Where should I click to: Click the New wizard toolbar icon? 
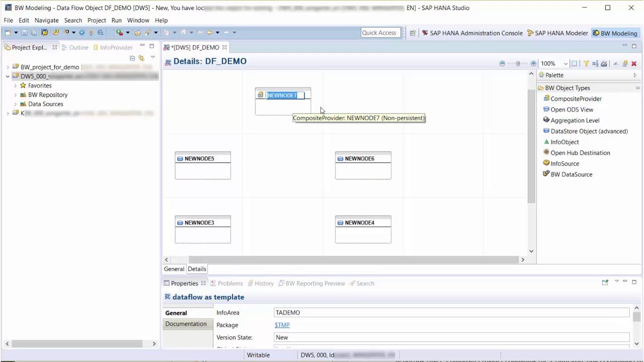tap(8, 33)
